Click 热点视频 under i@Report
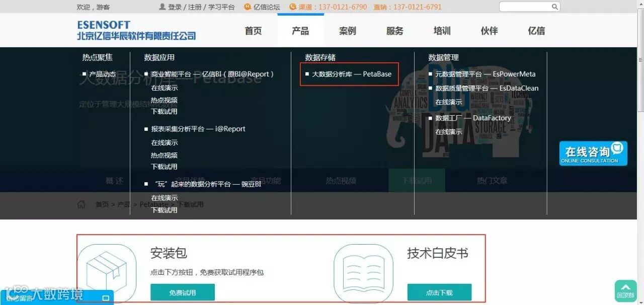Screen dimensions: 644x305 pos(165,155)
